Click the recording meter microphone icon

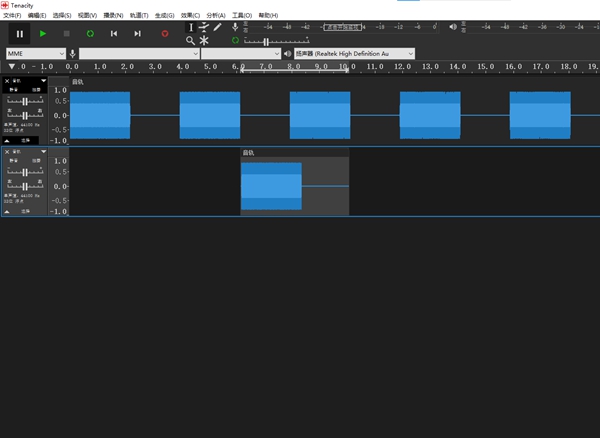[x=235, y=27]
